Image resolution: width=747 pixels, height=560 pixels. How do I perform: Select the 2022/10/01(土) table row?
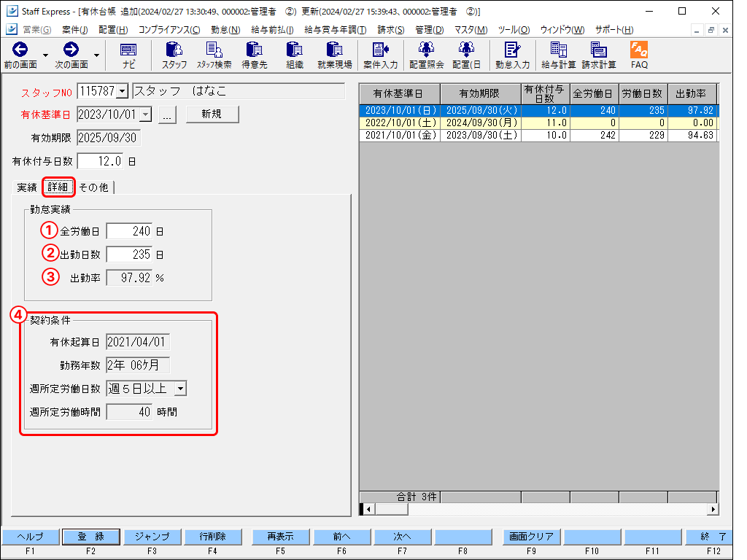click(x=538, y=122)
